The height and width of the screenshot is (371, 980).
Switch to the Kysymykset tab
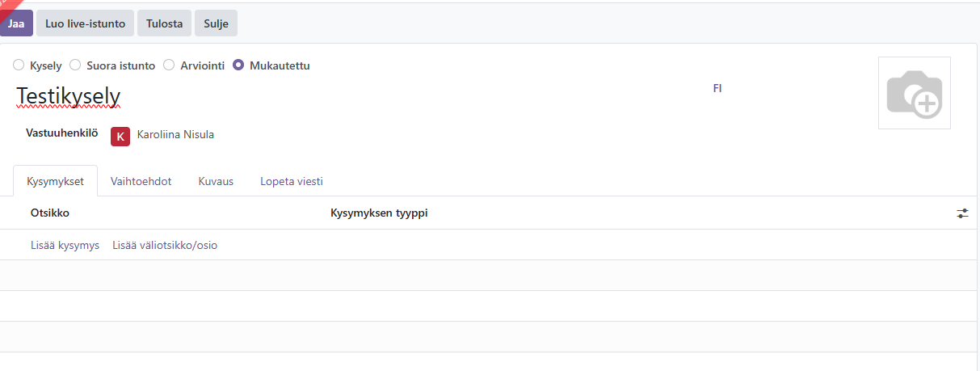pos(55,181)
